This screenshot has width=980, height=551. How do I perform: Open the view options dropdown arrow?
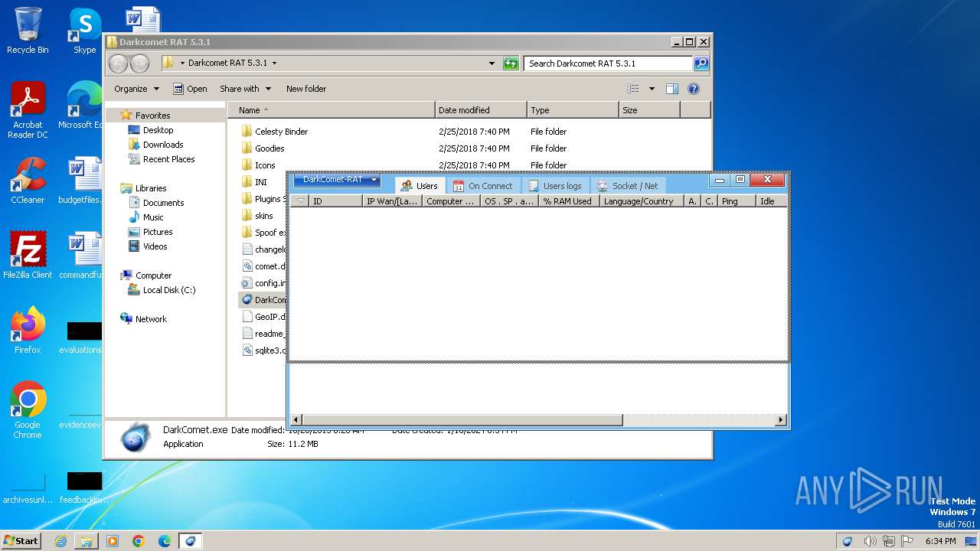(x=652, y=89)
